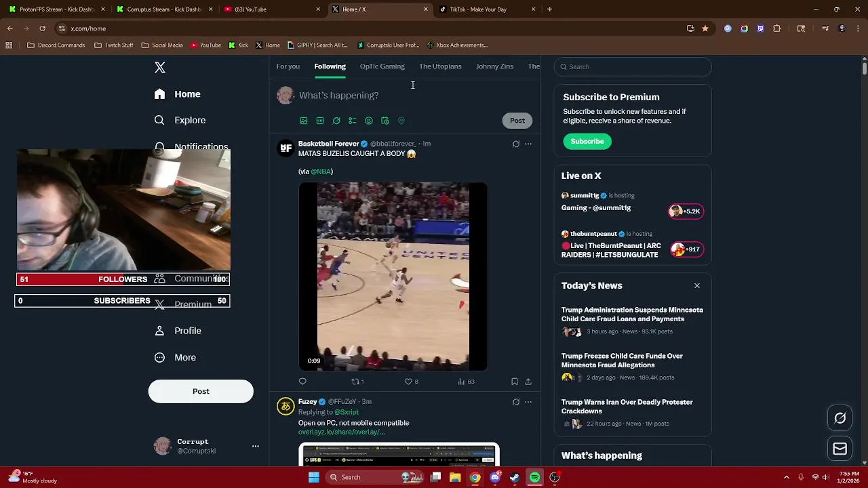Open Grok enhance in post composer
The height and width of the screenshot is (488, 868).
336,121
